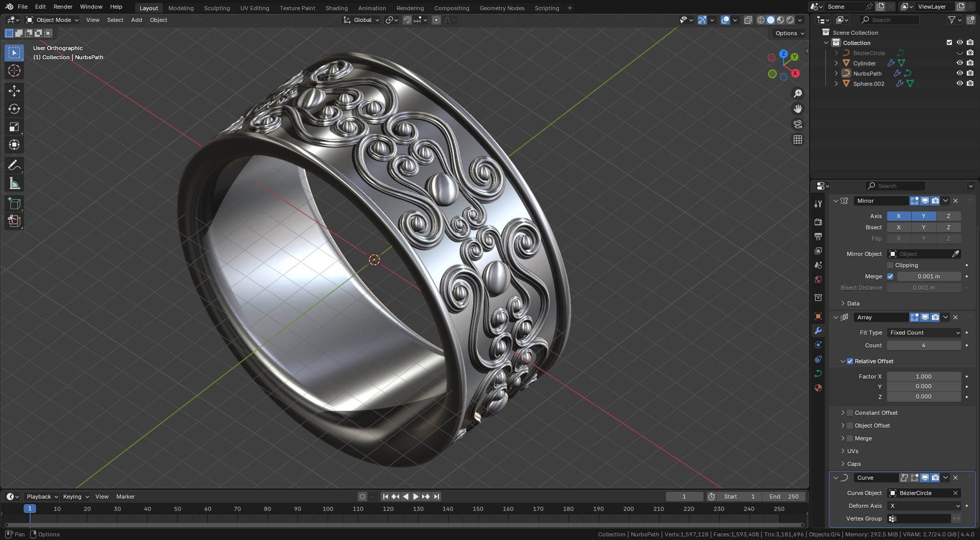Image resolution: width=980 pixels, height=540 pixels.
Task: Open the Render properties tab
Action: pos(818,222)
